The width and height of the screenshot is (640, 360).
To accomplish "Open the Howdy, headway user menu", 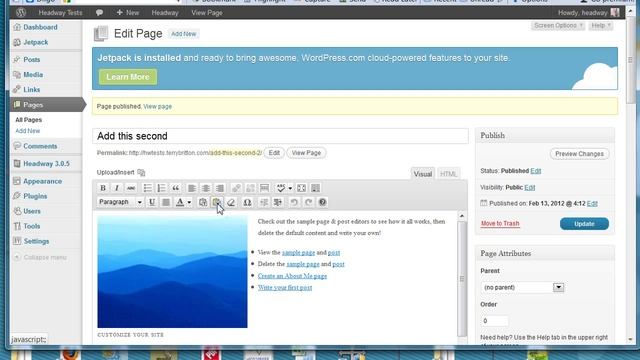I will 589,13.
